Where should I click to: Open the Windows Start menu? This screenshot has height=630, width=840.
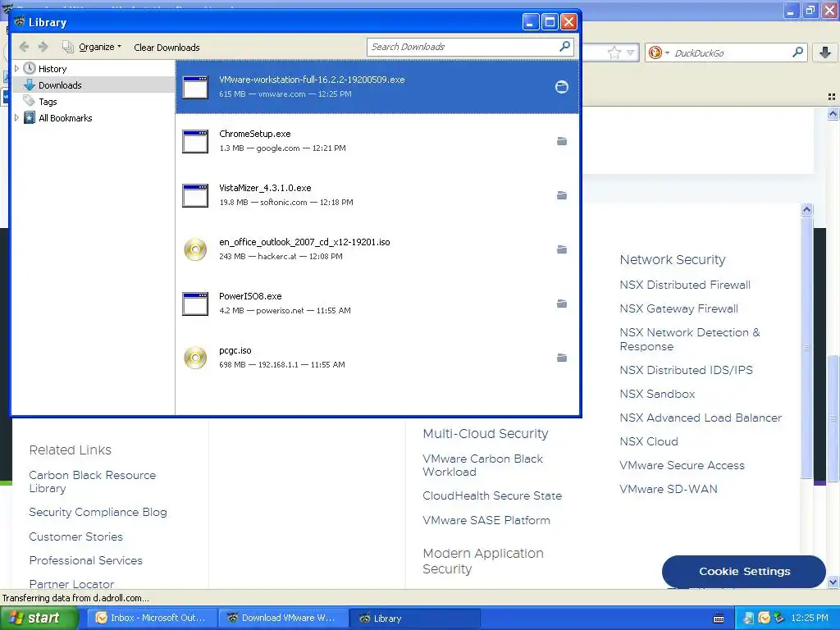[x=39, y=618]
